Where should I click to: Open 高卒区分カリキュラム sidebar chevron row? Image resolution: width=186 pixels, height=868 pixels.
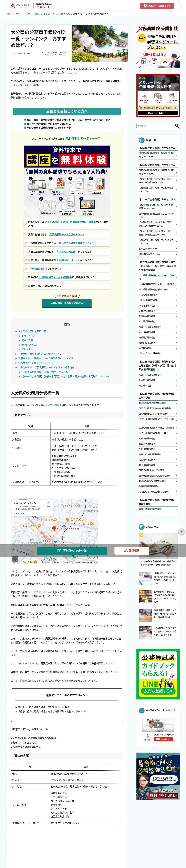pos(158,249)
